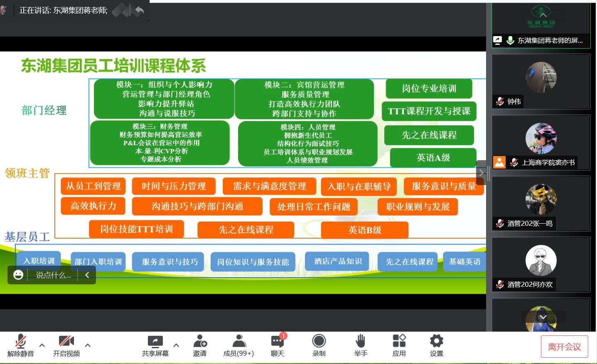Open 成员(99+) members list
The height and width of the screenshot is (364, 597).
[x=238, y=345]
